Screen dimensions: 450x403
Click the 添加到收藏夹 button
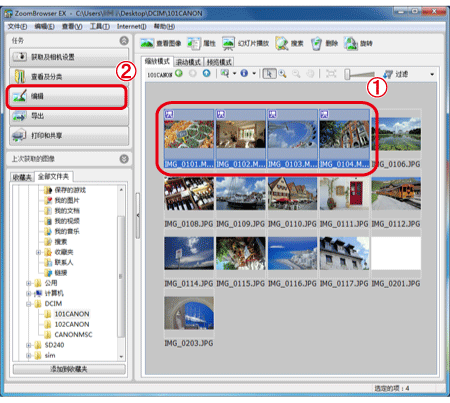click(x=69, y=369)
